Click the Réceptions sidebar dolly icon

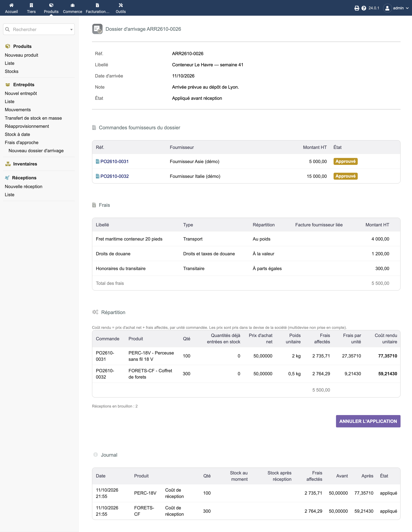7,178
